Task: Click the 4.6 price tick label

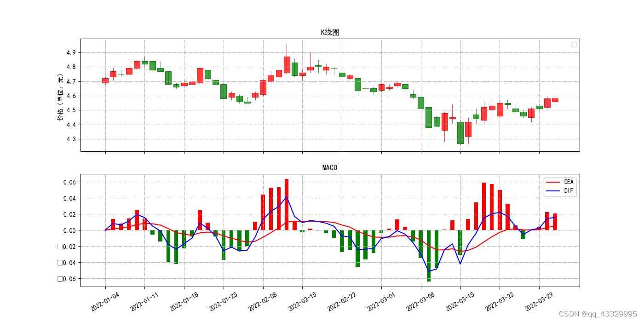Action: tap(72, 96)
